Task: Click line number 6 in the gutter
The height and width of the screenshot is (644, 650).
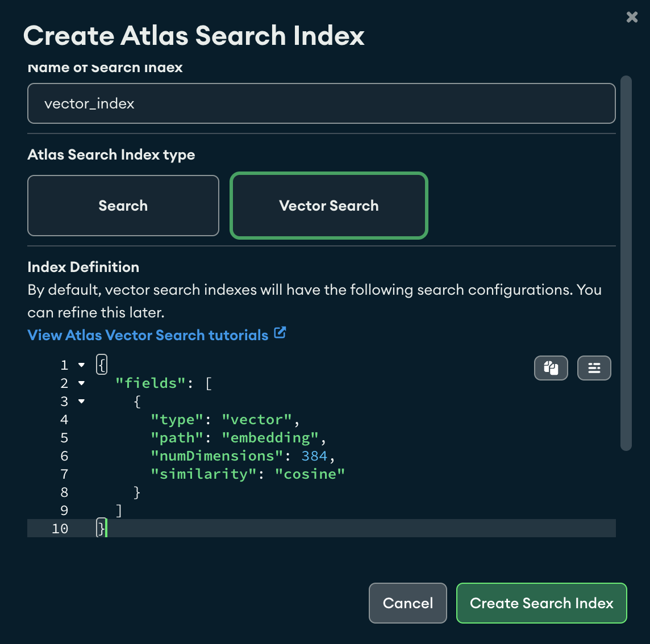Action: click(64, 456)
